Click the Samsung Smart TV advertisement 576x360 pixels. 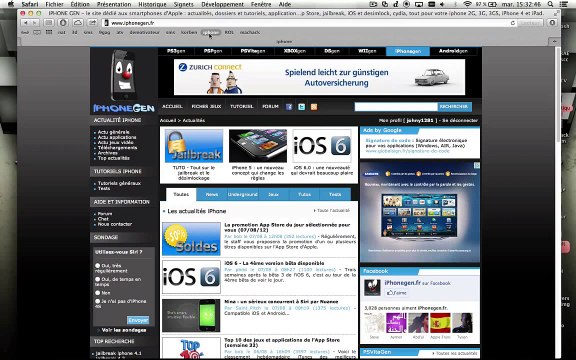click(420, 212)
